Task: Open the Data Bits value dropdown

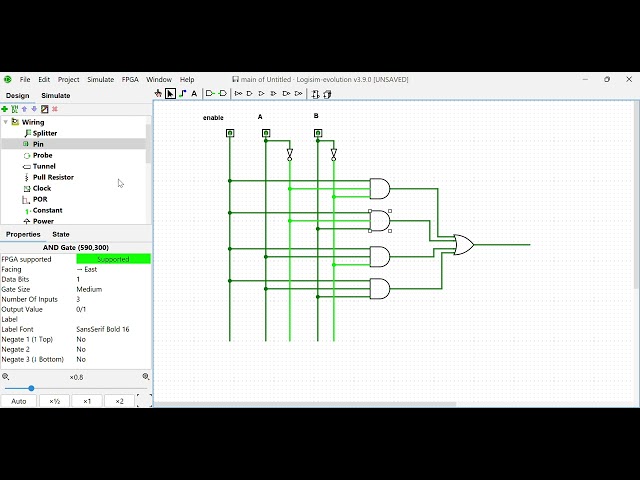Action: pyautogui.click(x=113, y=279)
